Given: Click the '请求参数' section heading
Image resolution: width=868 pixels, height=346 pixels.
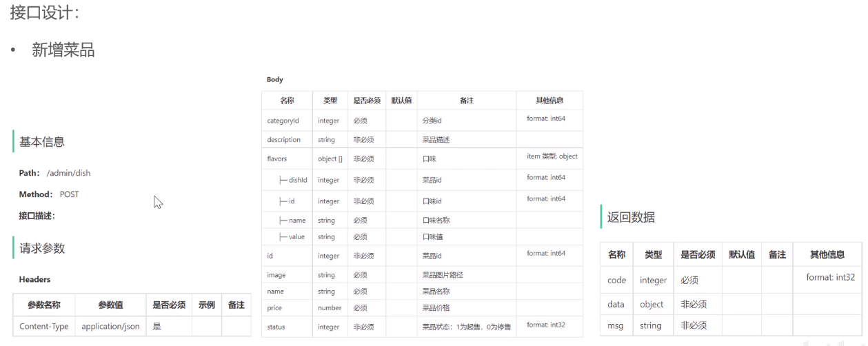Looking at the screenshot, I should [42, 248].
